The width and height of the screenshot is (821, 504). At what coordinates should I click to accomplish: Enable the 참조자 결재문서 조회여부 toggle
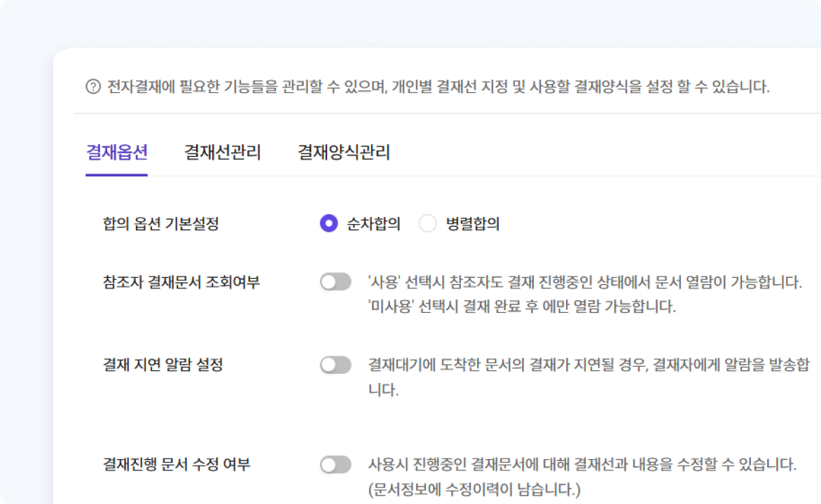(336, 282)
